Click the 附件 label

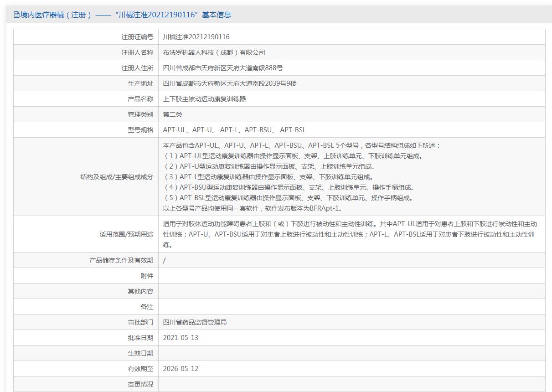pos(147,276)
